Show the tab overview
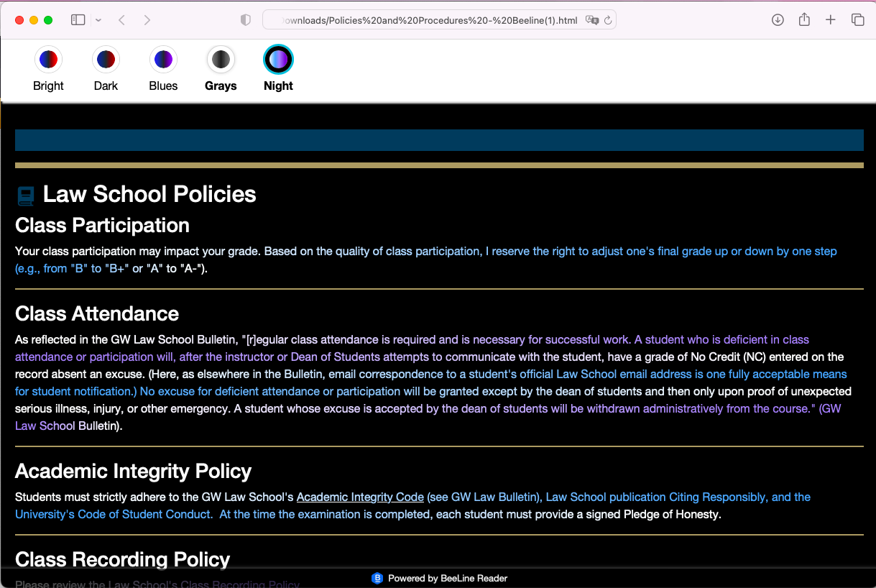 (857, 20)
